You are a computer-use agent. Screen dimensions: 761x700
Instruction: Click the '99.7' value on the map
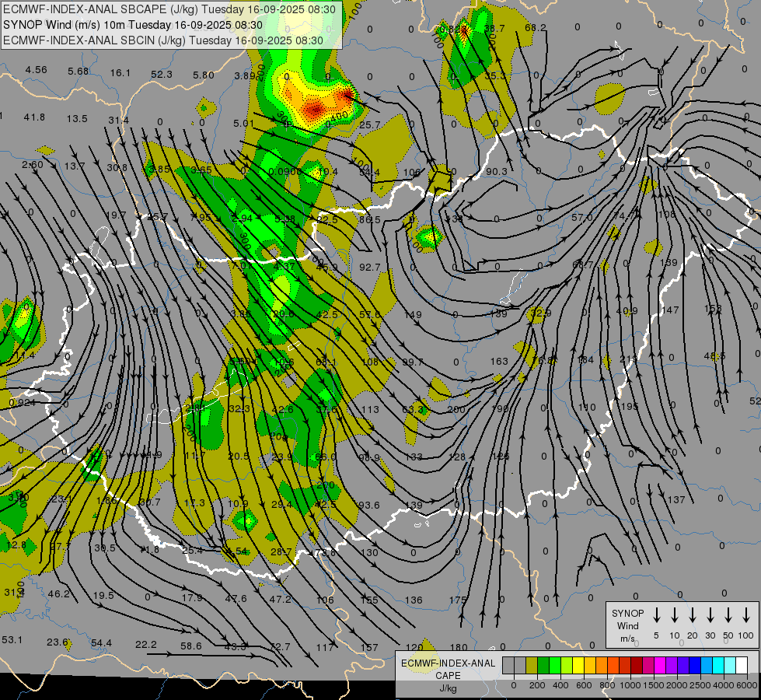413,362
